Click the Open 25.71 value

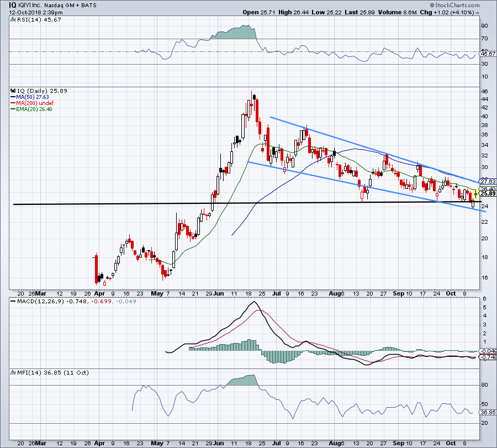(260, 12)
